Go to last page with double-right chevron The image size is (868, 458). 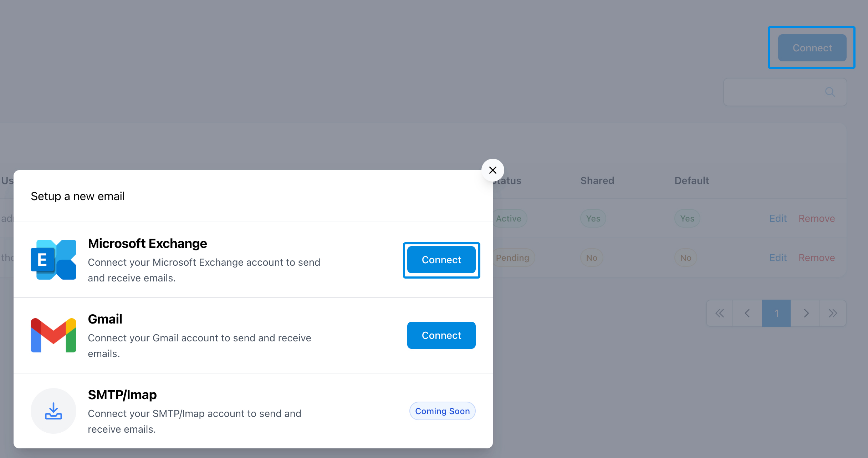point(833,313)
